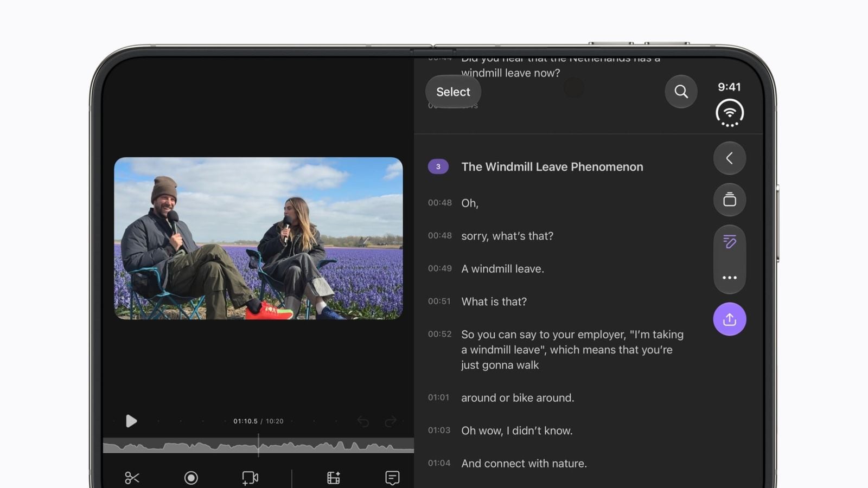Select chapter 3 Windmill Leave Phenomenon heading
868x488 pixels.
[552, 166]
